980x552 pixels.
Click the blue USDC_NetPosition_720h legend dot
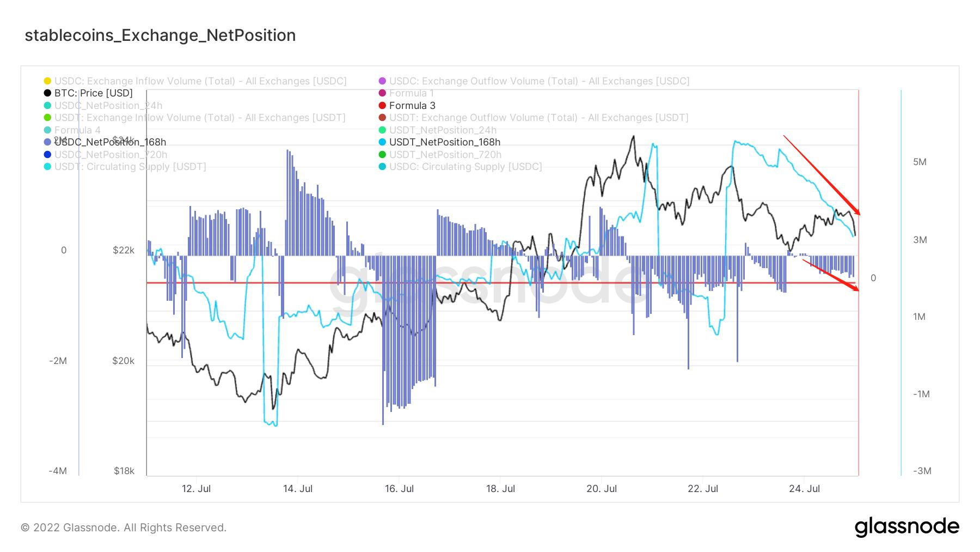47,155
